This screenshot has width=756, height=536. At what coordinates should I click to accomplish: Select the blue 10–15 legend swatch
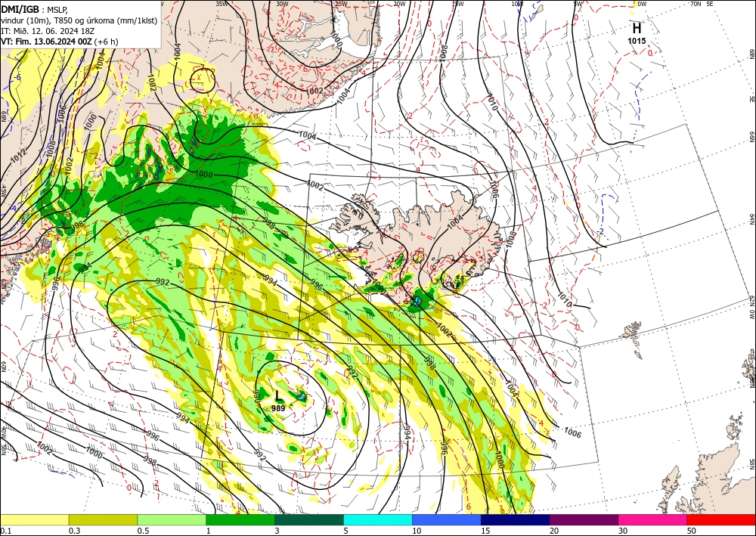[x=447, y=519]
